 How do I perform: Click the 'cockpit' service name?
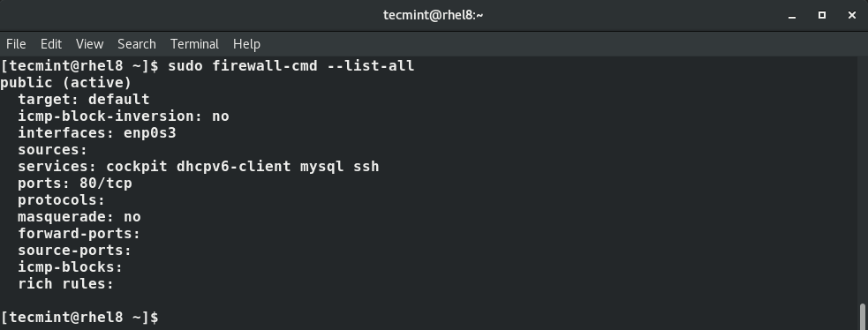137,167
